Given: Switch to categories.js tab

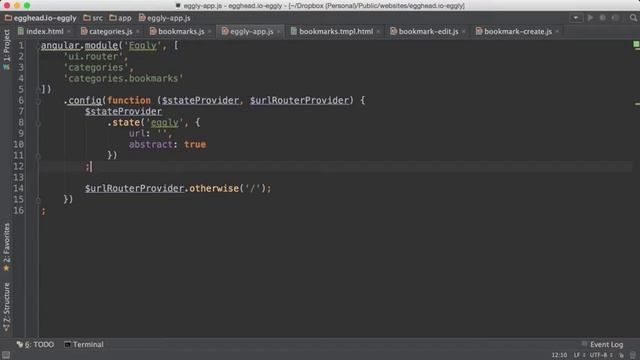Looking at the screenshot, I should [110, 31].
